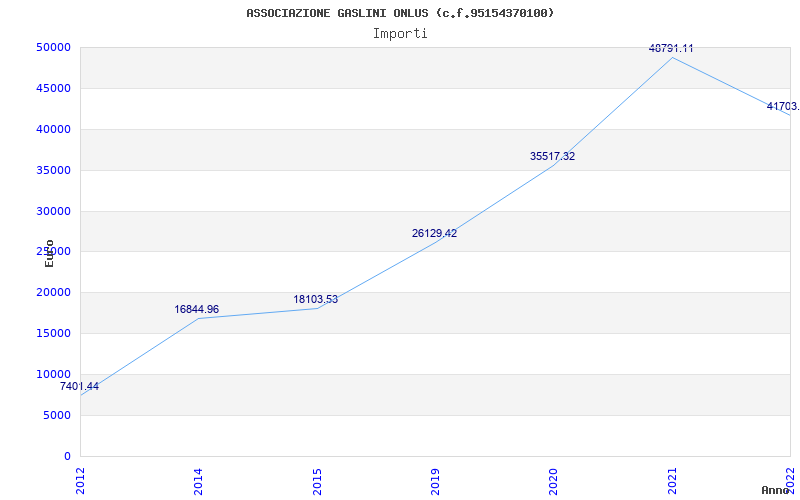Image resolution: width=800 pixels, height=500 pixels.
Task: Click the 48791.11 data point label
Action: 671,48
